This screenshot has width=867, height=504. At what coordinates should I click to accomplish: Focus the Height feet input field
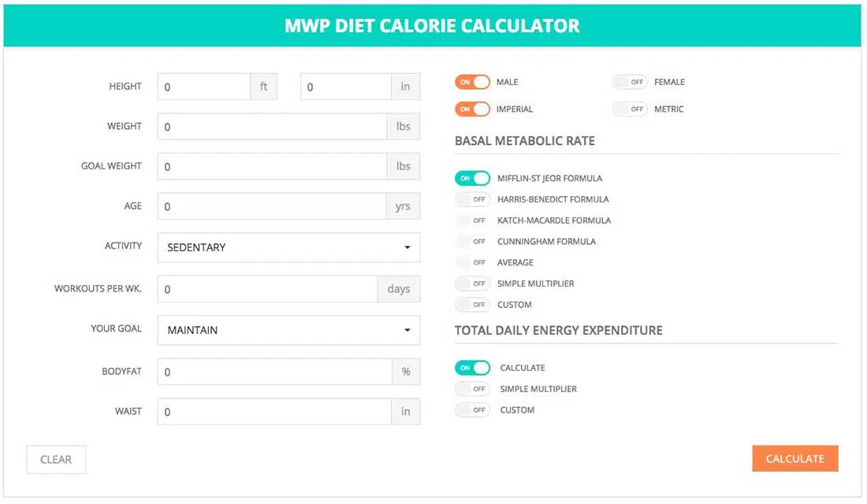(203, 87)
